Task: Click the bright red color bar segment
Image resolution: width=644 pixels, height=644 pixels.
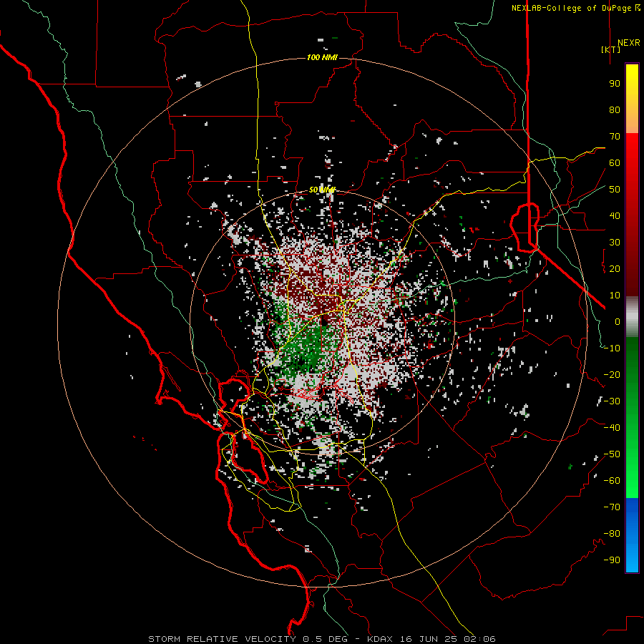Action: point(632,148)
